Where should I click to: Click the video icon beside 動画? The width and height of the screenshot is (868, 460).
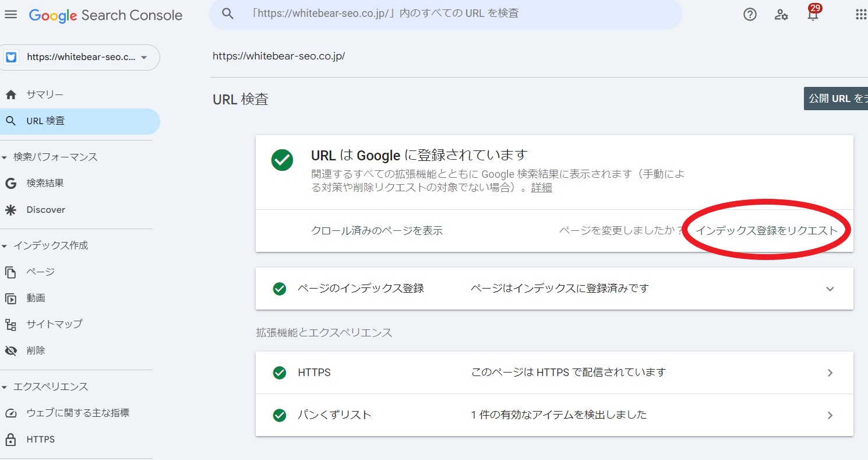pyautogui.click(x=10, y=299)
